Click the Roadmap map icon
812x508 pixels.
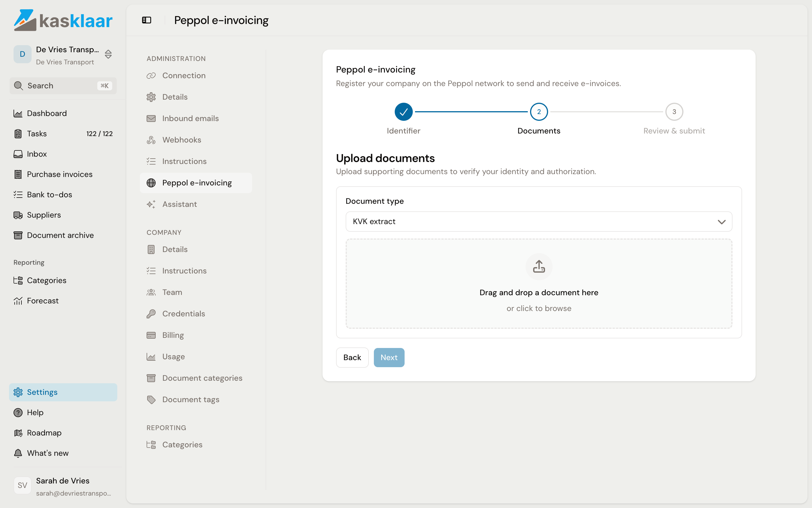(18, 433)
